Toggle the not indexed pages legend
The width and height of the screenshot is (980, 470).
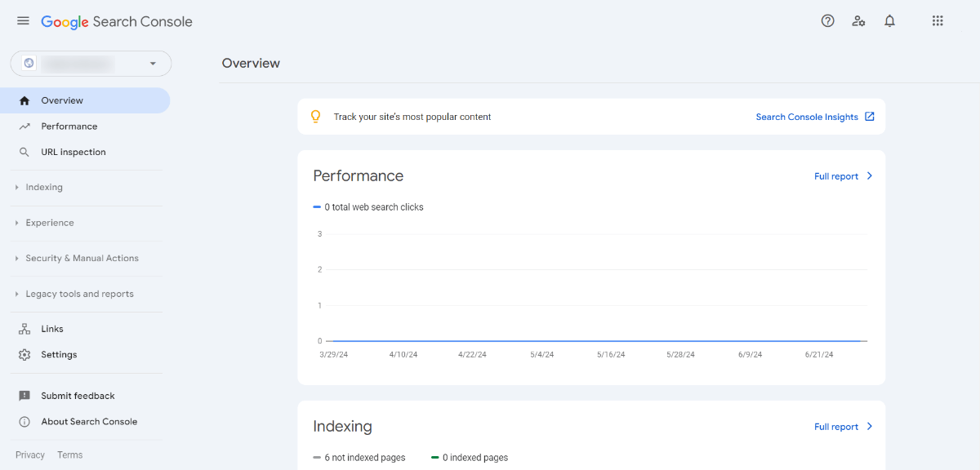[x=359, y=458]
